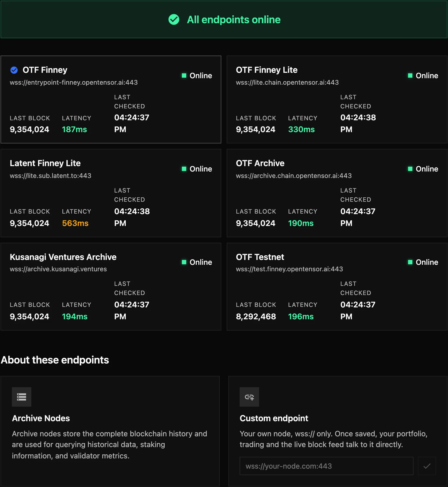Click the green status square on Latent Finney Lite card
This screenshot has width=448, height=487.
(x=184, y=169)
